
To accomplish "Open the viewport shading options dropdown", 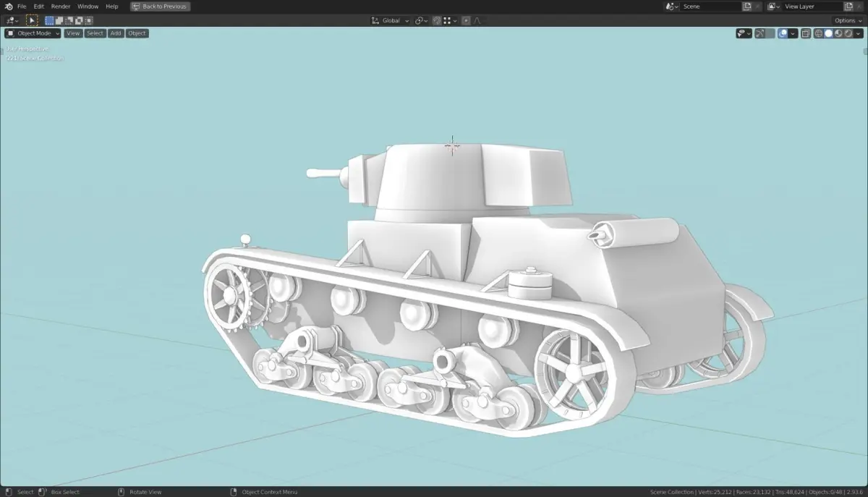I will [x=859, y=33].
